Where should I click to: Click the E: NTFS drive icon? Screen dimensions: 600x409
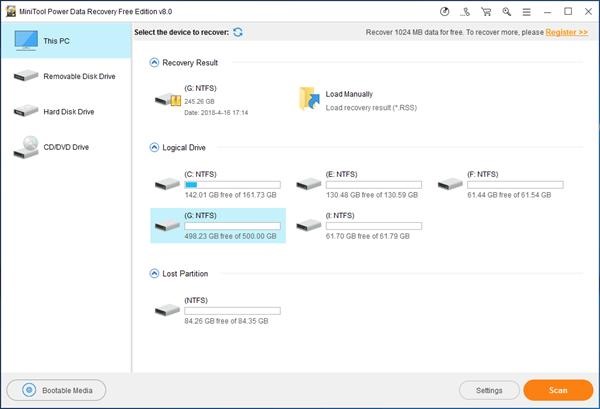309,184
